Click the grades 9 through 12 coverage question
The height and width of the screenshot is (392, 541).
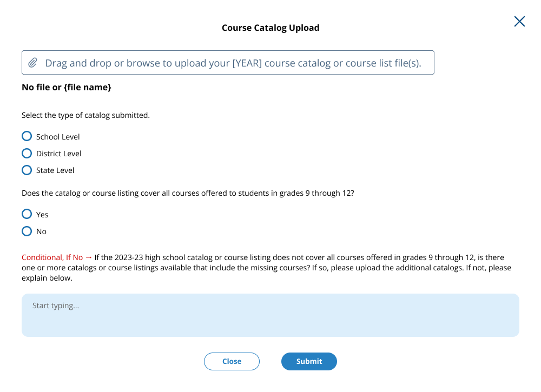188,192
